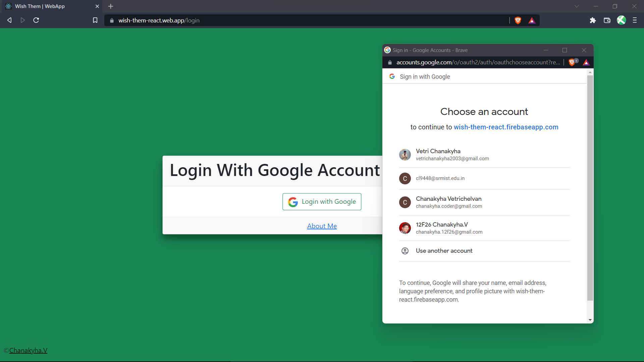Minimize the Sign in Google Accounts popup
This screenshot has width=644, height=362.
pos(546,50)
